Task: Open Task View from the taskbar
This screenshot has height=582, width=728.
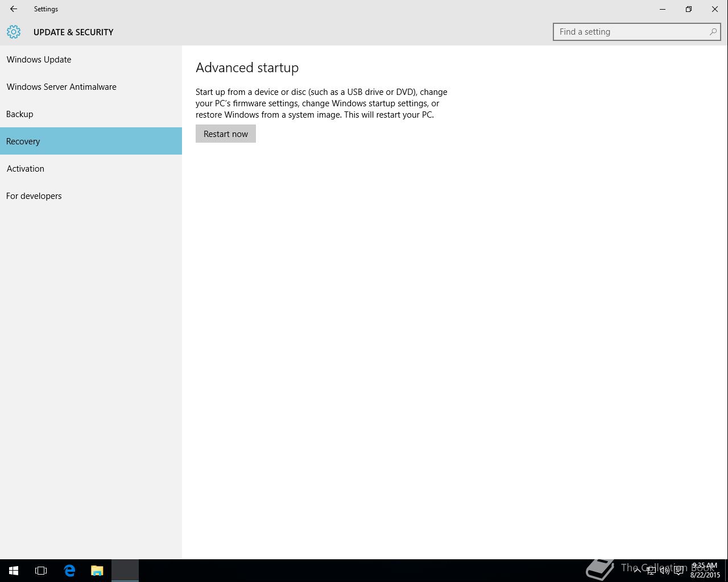Action: 41,571
